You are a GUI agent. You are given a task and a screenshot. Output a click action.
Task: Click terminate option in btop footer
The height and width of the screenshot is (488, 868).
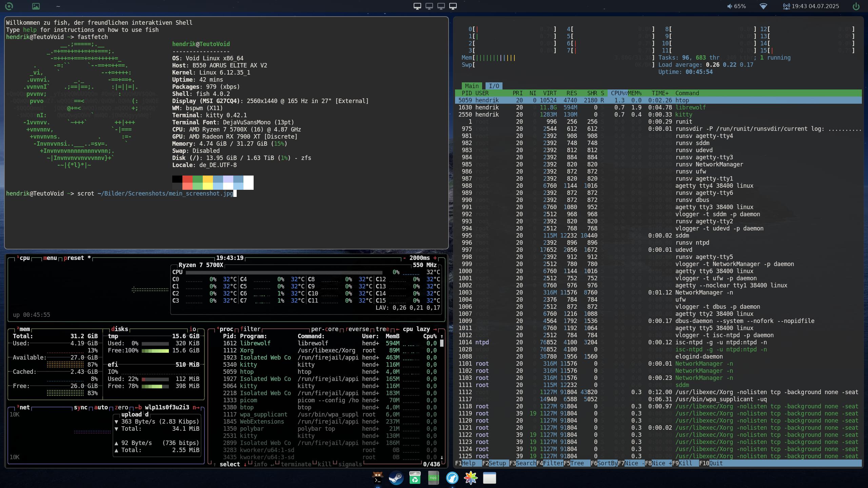point(296,464)
